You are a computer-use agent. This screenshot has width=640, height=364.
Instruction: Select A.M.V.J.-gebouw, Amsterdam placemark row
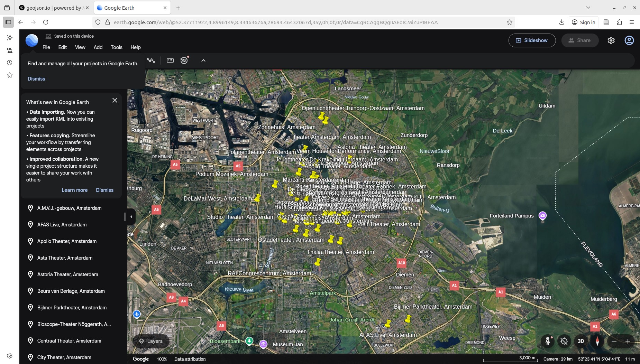74,208
